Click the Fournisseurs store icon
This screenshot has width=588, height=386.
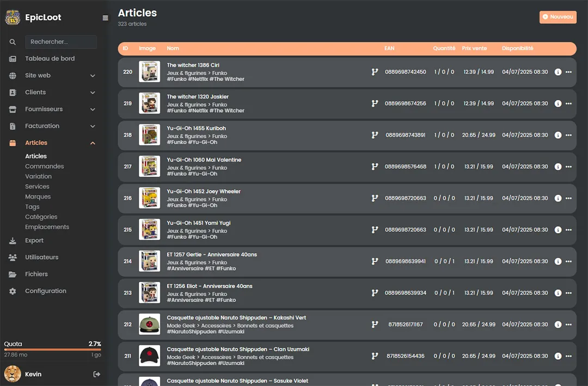click(x=13, y=109)
